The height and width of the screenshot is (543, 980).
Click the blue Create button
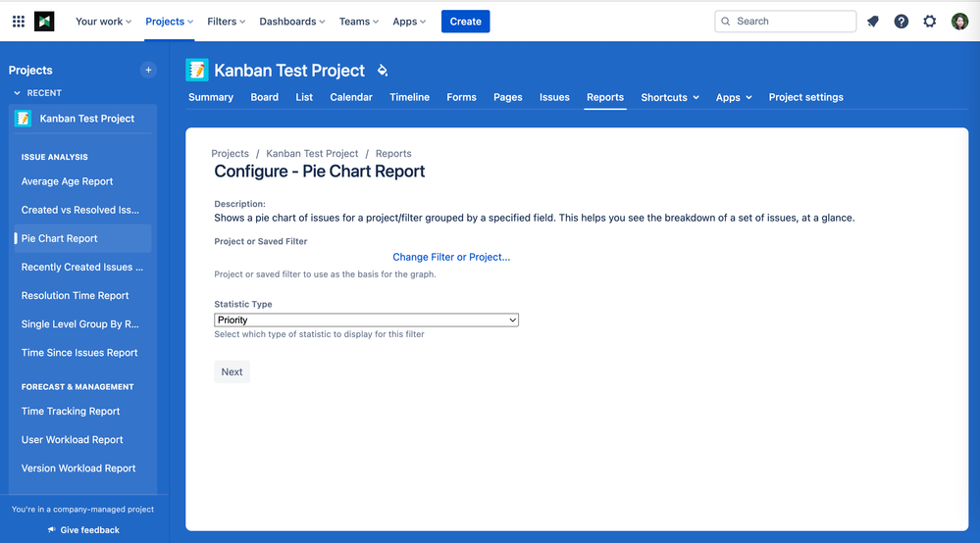[466, 22]
